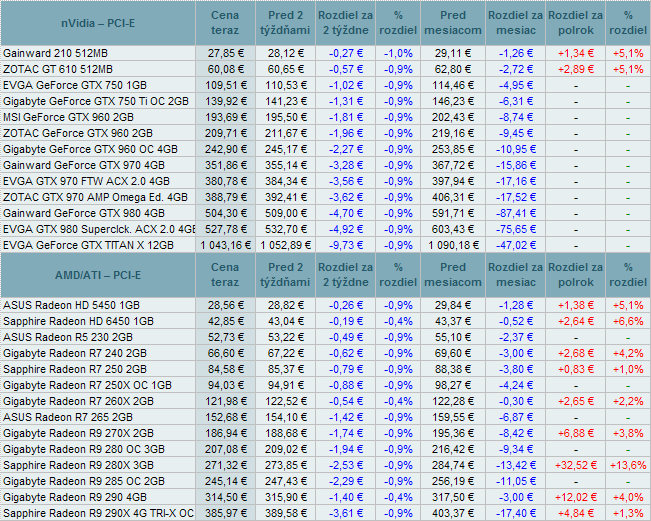Select 'MSI GeForce GTX 960 2GB' name
Viewport: 651px width, 521px height.
coord(68,117)
